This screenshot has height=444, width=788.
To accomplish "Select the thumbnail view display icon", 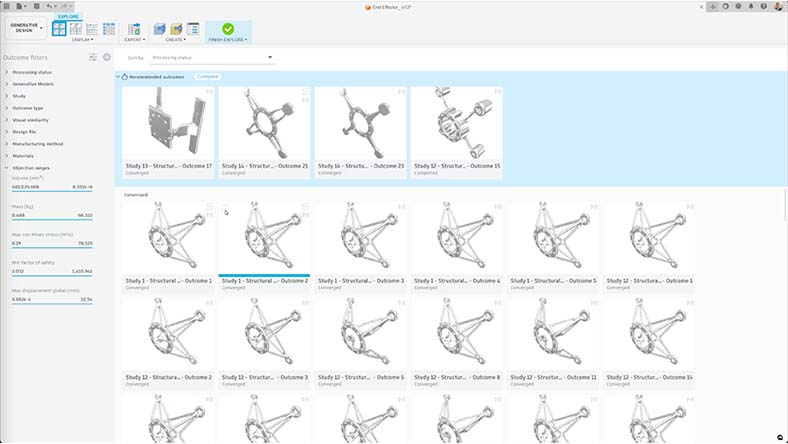I will [x=59, y=28].
